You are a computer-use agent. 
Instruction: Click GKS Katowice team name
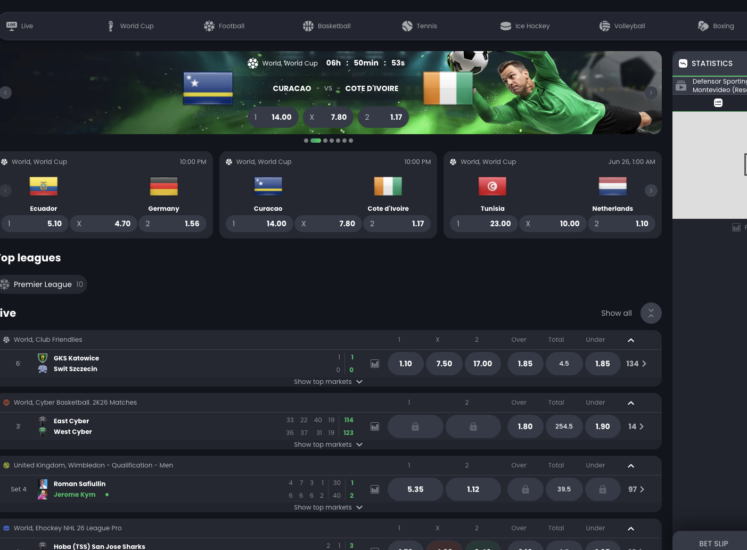point(76,358)
